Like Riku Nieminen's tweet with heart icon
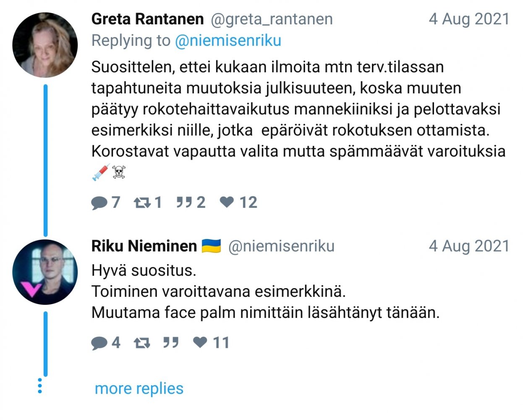Screen dimensions: 523x420 tap(200, 343)
